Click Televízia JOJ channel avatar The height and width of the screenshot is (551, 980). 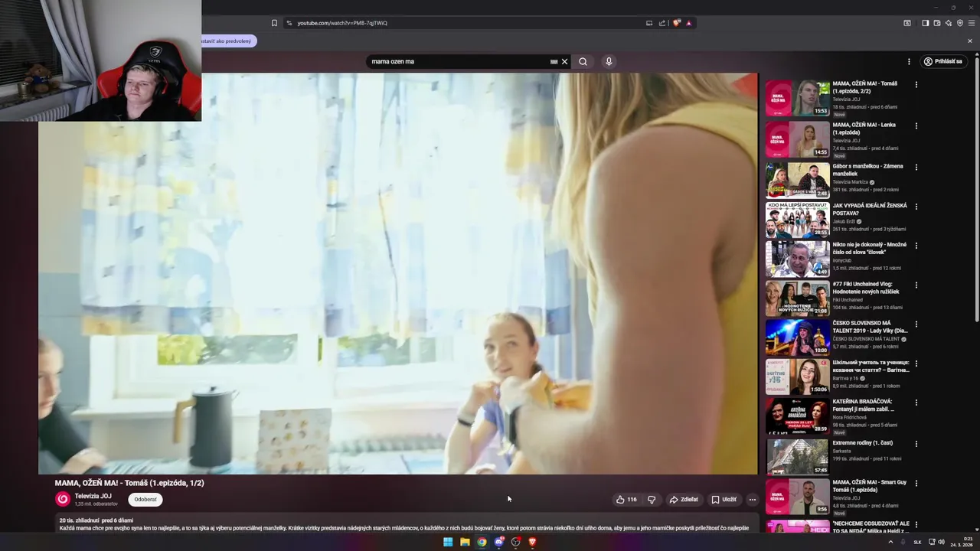63,499
